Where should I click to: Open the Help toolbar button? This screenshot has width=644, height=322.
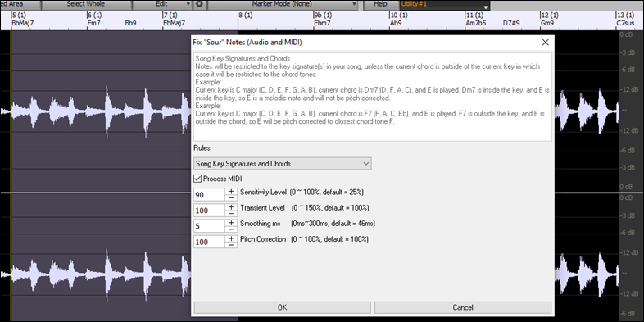pos(380,4)
